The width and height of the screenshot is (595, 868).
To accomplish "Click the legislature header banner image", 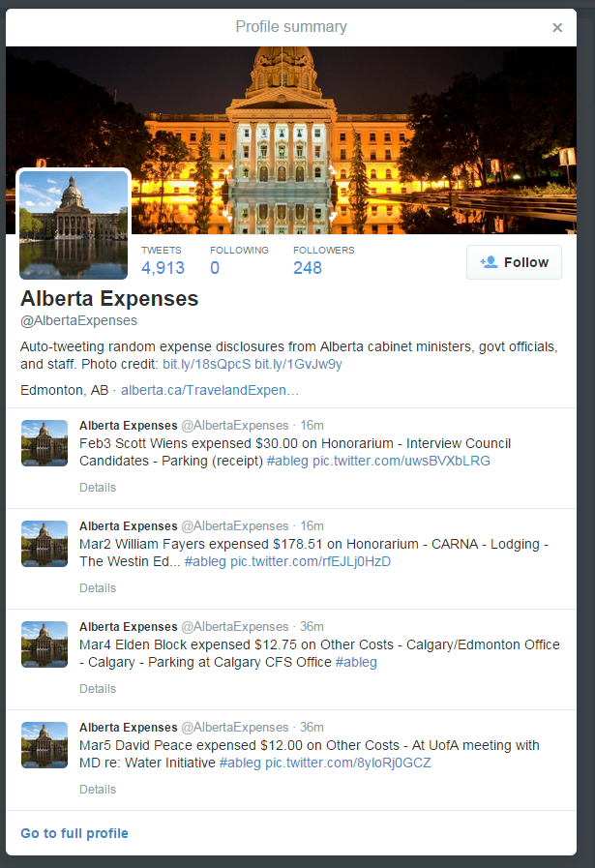I will [354, 140].
